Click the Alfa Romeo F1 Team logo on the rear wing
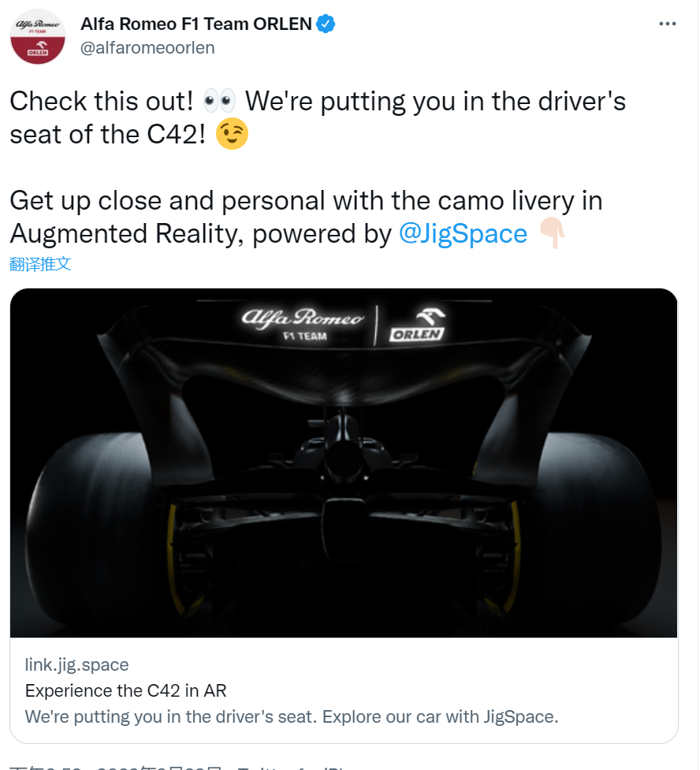Viewport: 700px width, 770px height. pyautogui.click(x=303, y=324)
